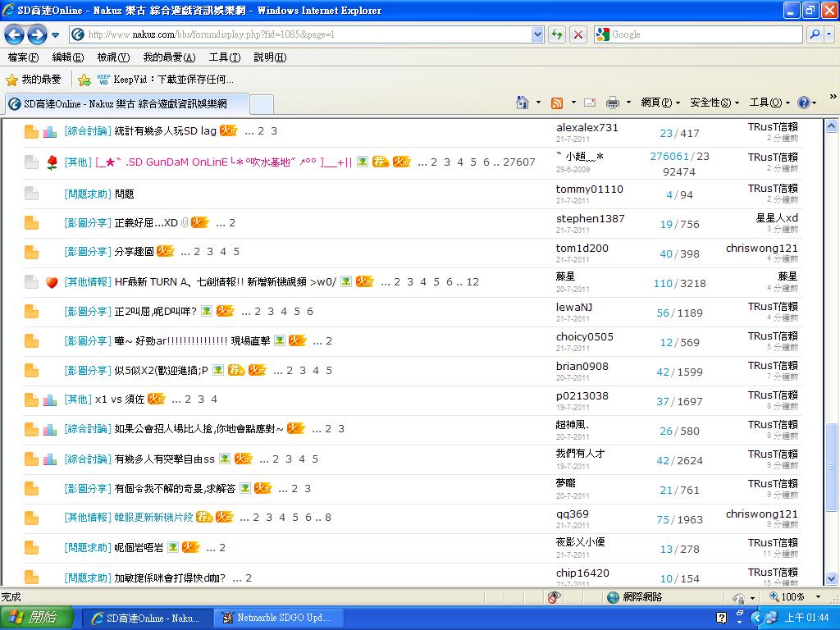Screen dimensions: 840x630
Task: Click the folder icon beside 分享趣圖 thread
Action: pyautogui.click(x=32, y=252)
